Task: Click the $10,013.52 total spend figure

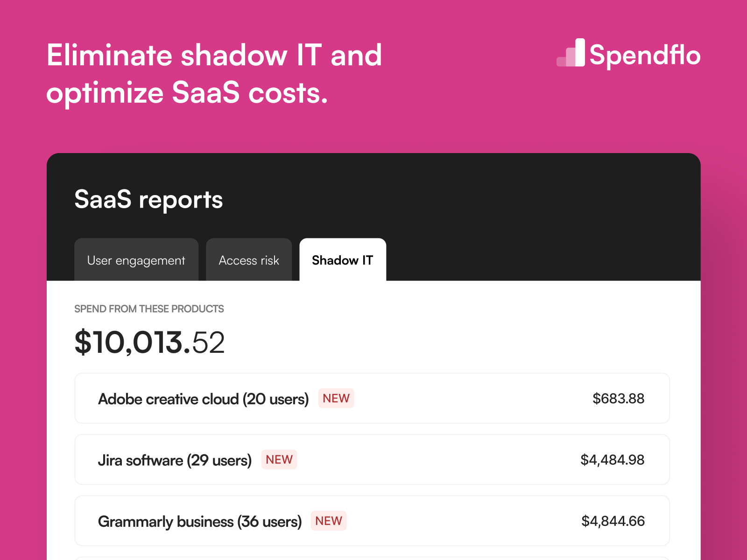Action: (149, 343)
